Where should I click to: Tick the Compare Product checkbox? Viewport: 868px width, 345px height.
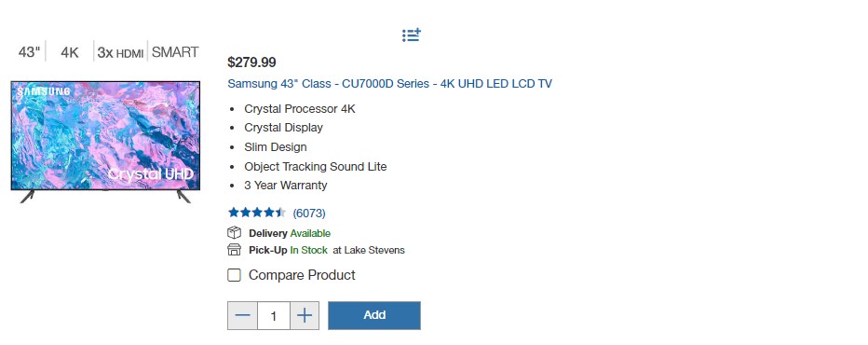point(234,275)
